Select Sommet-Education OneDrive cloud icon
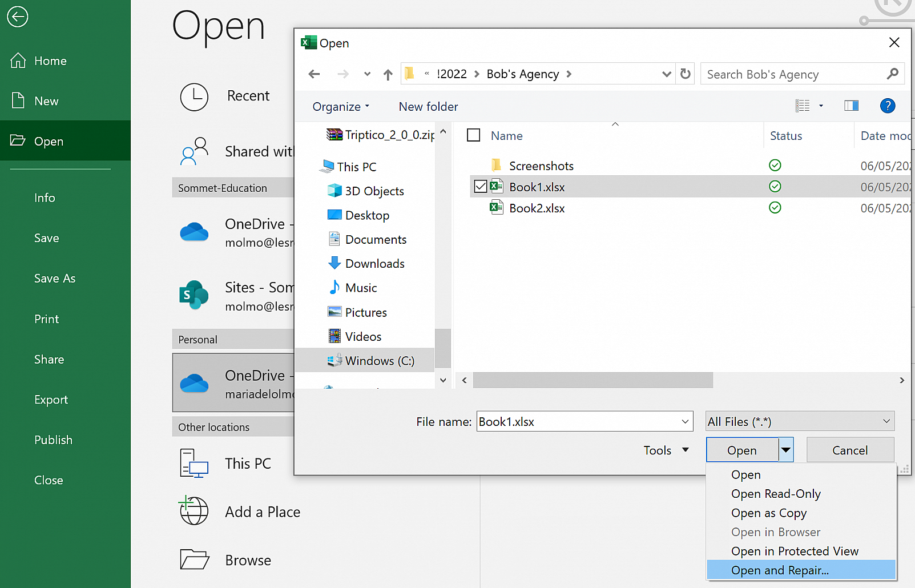The height and width of the screenshot is (588, 915). pyautogui.click(x=194, y=232)
